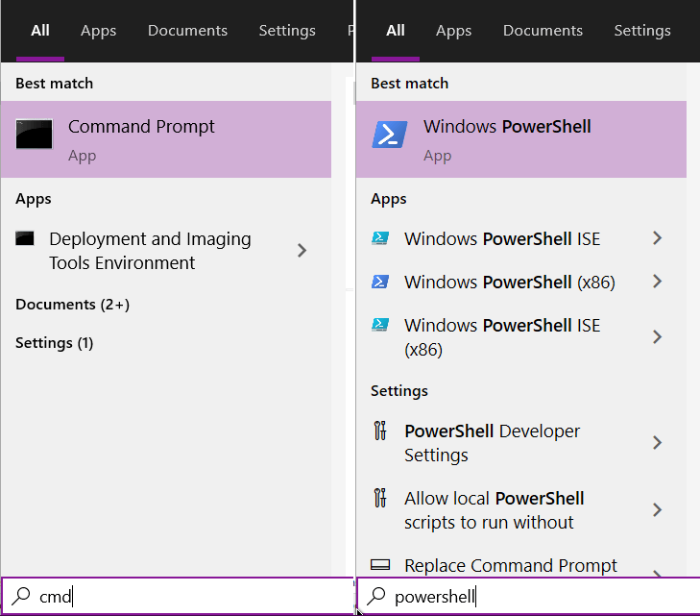Open the Documents (2+) results group
Image resolution: width=700 pixels, height=616 pixels.
(x=73, y=305)
